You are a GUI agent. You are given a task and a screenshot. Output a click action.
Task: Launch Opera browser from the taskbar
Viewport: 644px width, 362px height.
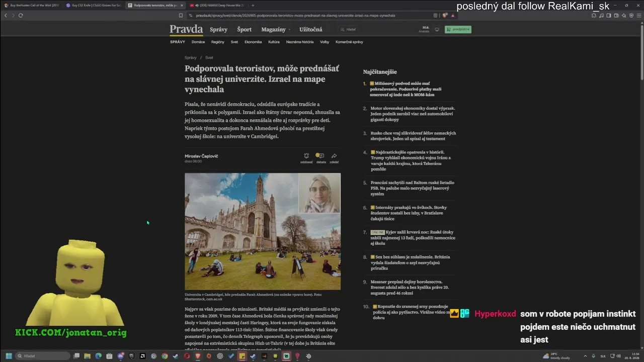tap(187, 356)
